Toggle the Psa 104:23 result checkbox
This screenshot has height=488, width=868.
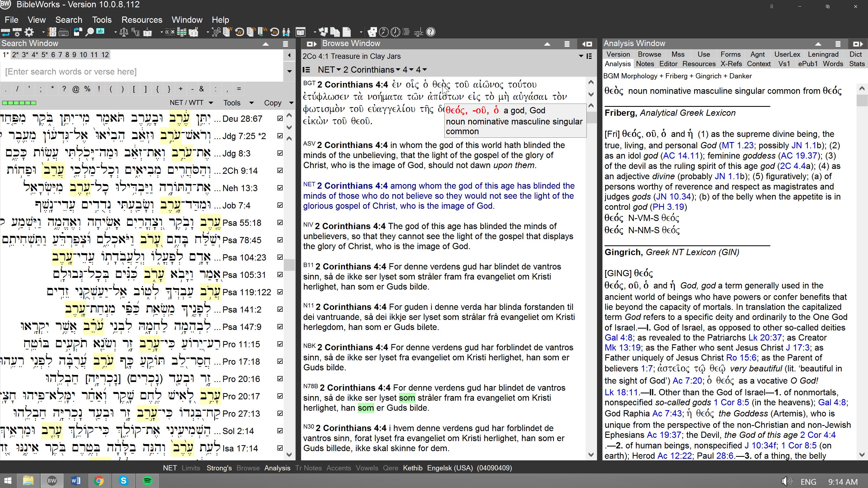(x=280, y=257)
